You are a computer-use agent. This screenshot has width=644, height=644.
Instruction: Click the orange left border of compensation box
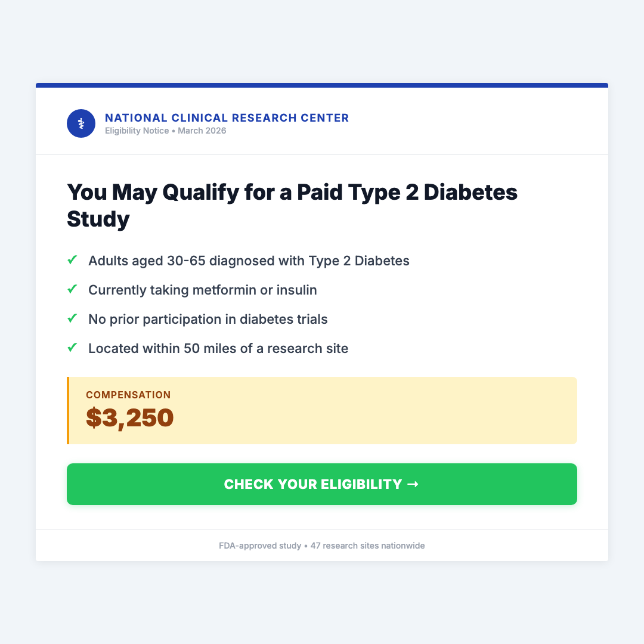[68, 410]
